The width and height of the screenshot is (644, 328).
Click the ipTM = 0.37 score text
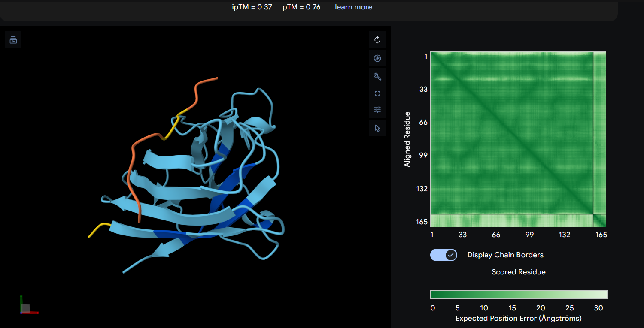252,7
